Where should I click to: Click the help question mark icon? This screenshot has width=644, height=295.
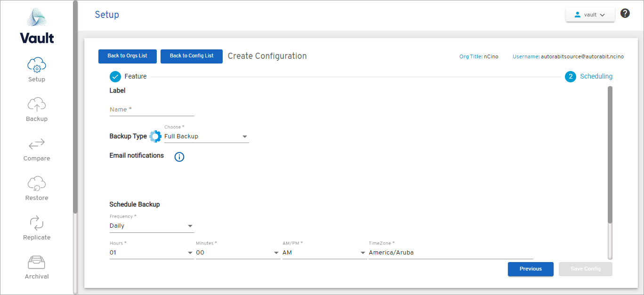tap(625, 13)
